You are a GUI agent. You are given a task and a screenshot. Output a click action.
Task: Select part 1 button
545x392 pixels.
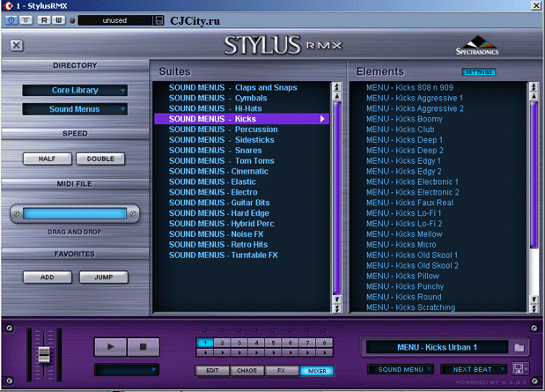click(x=205, y=343)
